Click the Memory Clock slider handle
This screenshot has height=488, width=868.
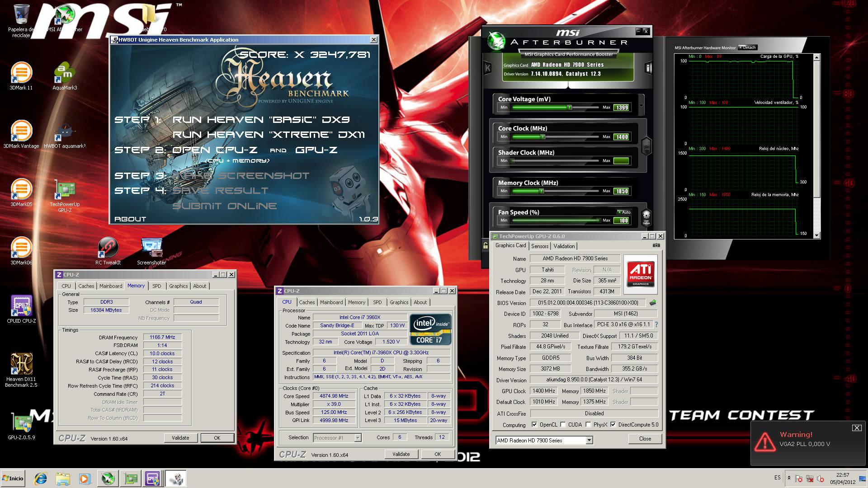541,191
